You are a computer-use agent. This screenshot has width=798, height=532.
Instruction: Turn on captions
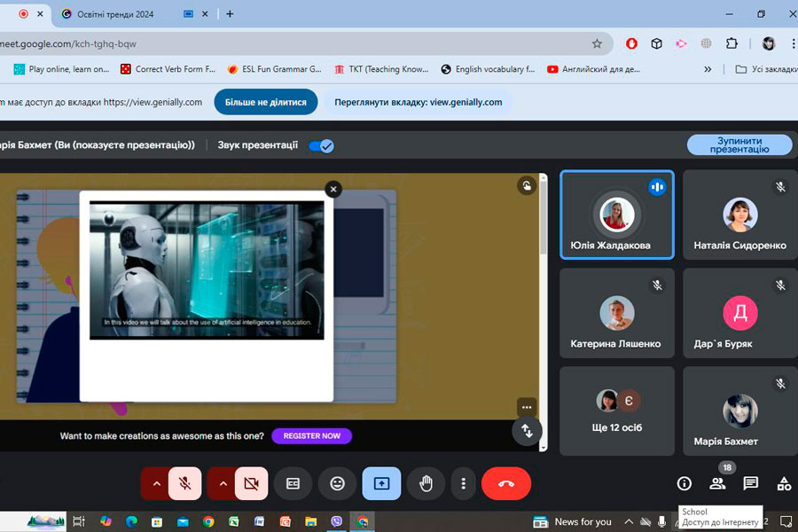click(x=293, y=483)
